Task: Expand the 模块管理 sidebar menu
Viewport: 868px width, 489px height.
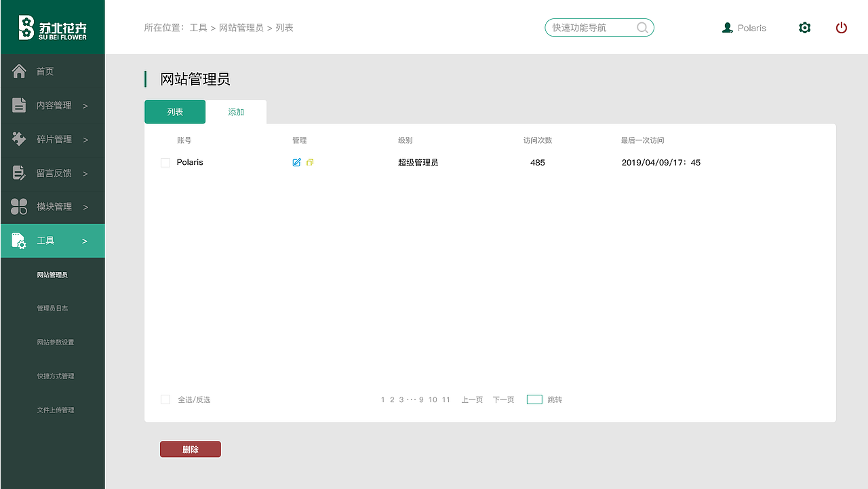Action: 52,206
